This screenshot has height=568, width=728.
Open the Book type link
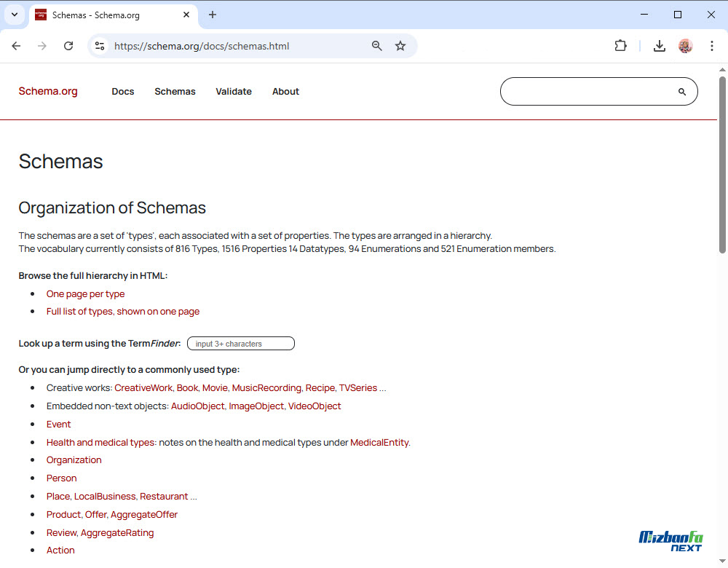pos(188,388)
